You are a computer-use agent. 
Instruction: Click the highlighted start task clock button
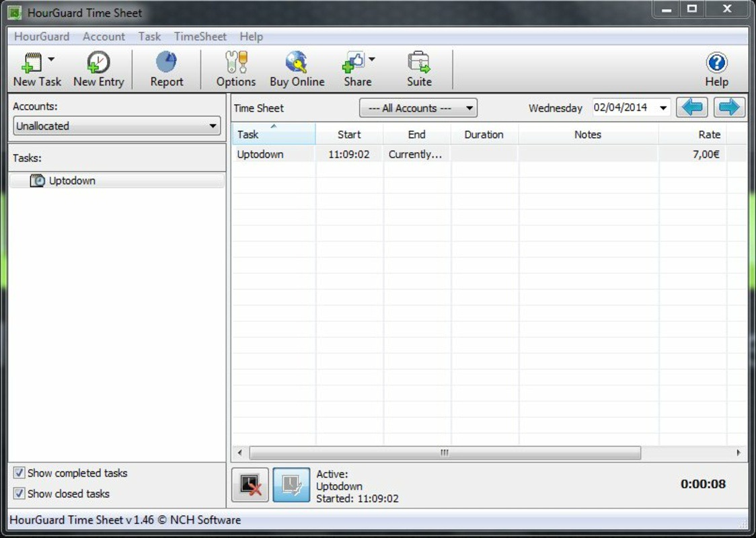coord(291,485)
